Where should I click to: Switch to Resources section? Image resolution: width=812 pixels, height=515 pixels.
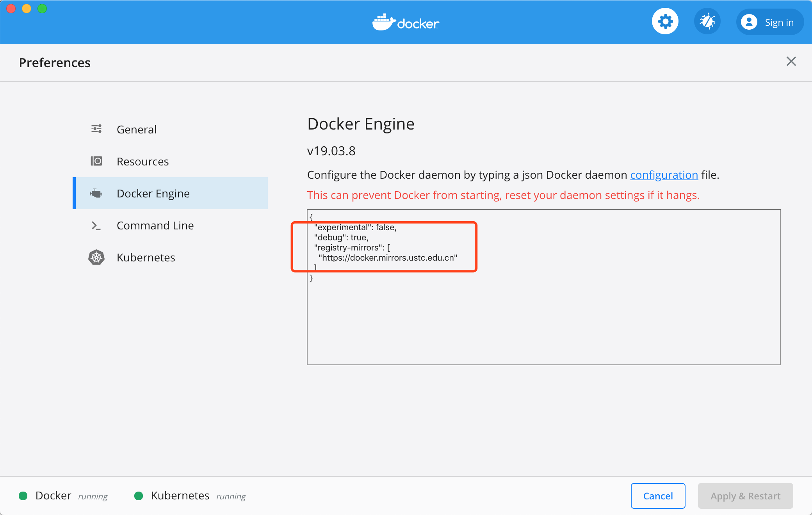point(142,162)
